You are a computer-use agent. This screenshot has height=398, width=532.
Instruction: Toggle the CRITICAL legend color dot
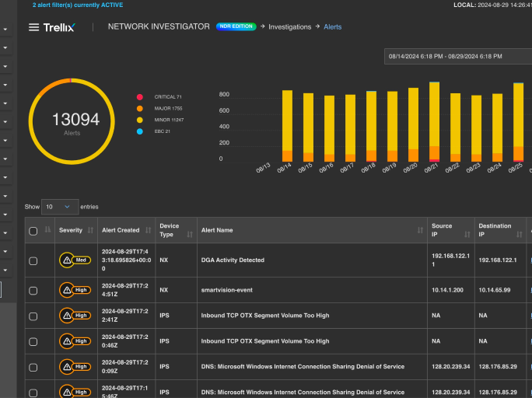140,97
